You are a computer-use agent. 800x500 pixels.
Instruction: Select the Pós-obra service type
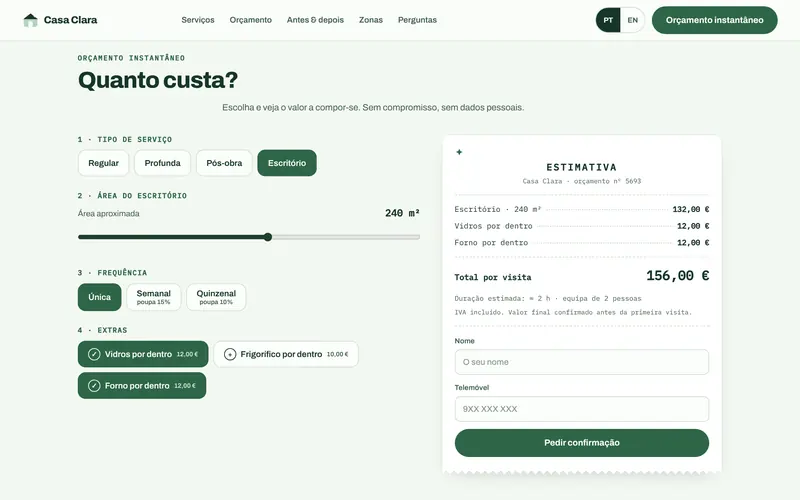coord(224,163)
